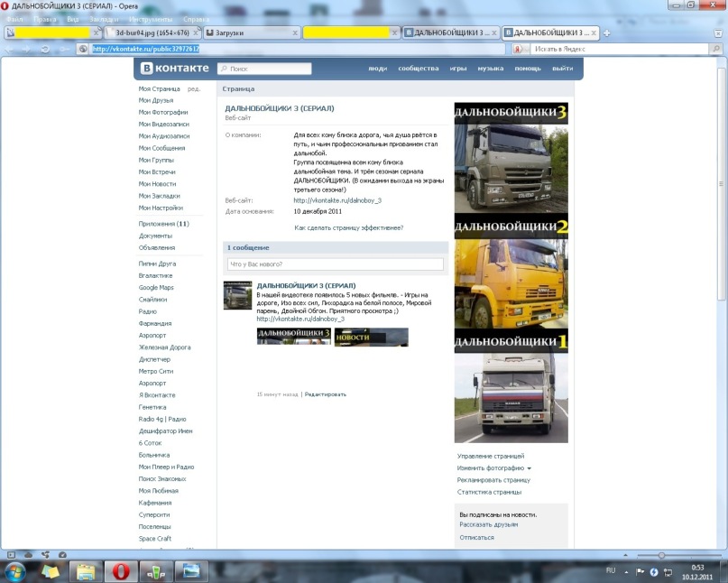Click the new tab plus button

[606, 32]
